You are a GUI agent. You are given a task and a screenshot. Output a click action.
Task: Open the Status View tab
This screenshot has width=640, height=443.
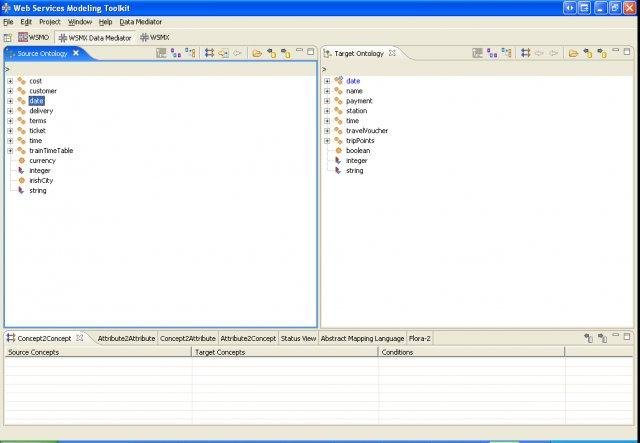point(298,338)
